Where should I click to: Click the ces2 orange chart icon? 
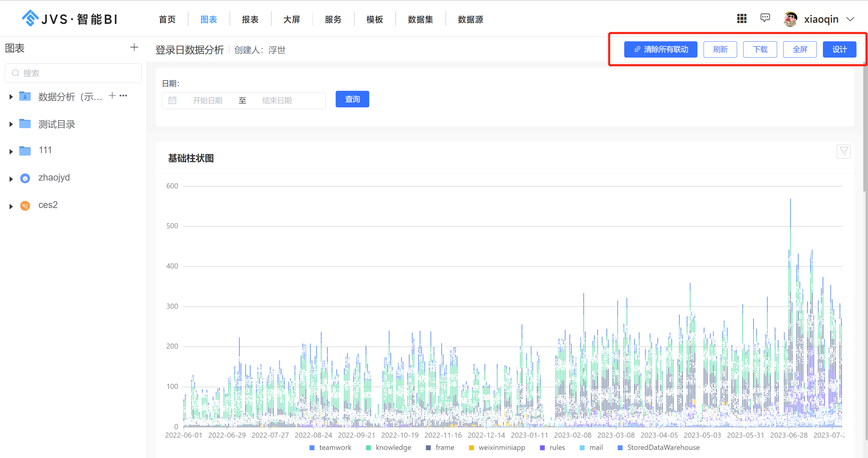point(25,206)
